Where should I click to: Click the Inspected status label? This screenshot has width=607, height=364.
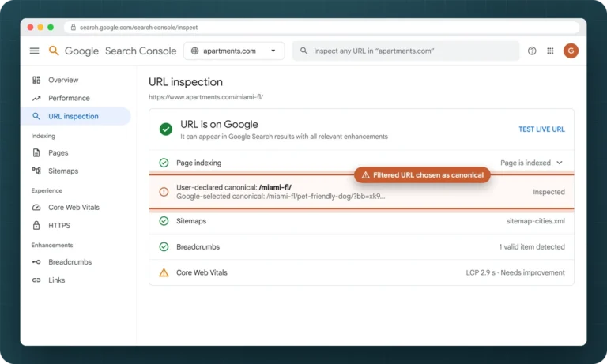coord(549,192)
